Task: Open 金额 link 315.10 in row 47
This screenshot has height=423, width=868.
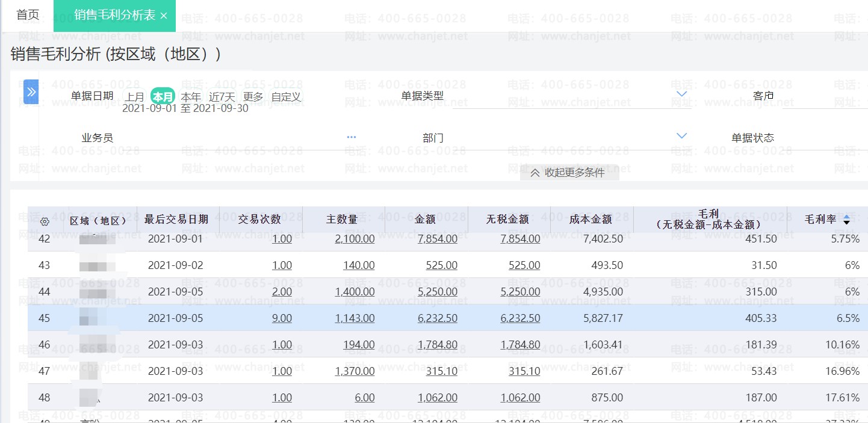Action: 441,371
